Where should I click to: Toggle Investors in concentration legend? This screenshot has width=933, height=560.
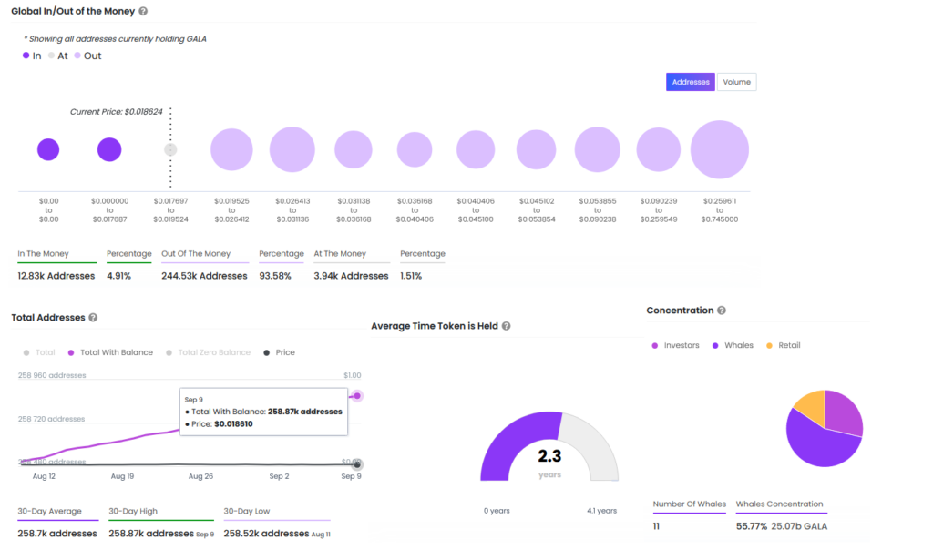point(675,345)
